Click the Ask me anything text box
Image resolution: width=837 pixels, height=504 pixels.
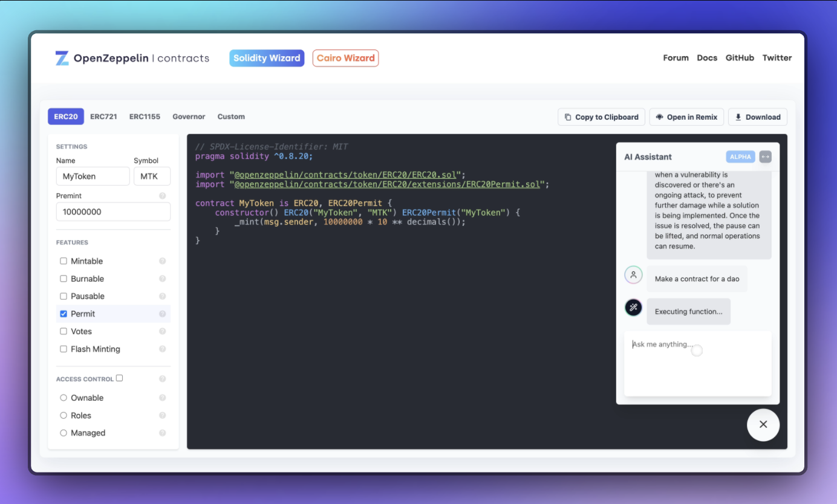click(x=698, y=364)
